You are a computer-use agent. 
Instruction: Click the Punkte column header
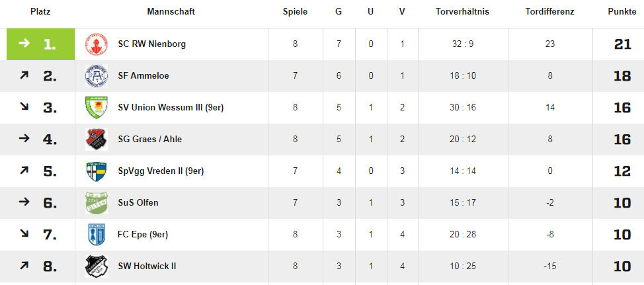[x=622, y=12]
